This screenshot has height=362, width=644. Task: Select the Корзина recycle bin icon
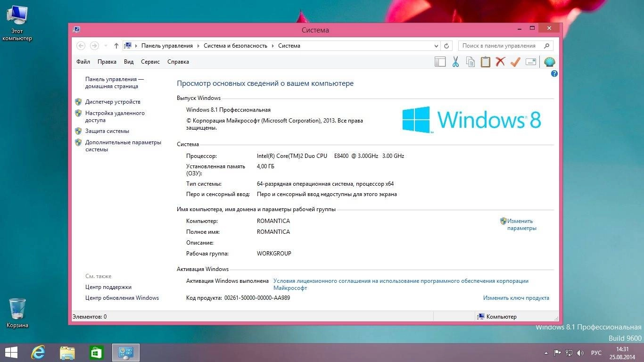tap(17, 313)
